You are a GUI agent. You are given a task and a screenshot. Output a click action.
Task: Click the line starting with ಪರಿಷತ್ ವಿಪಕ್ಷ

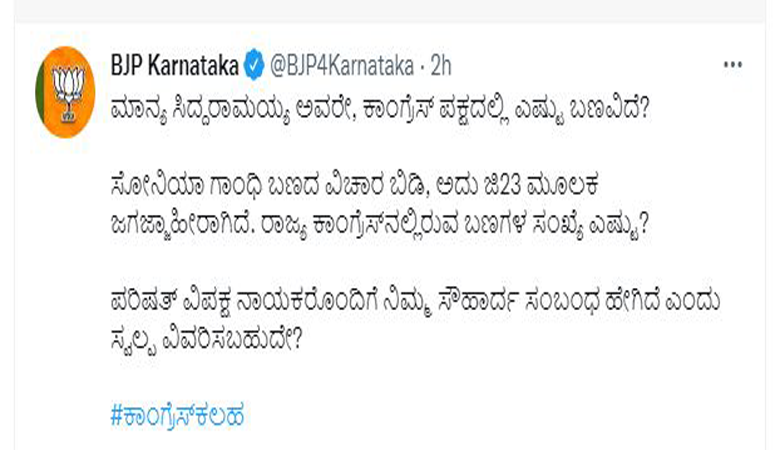[x=415, y=301]
